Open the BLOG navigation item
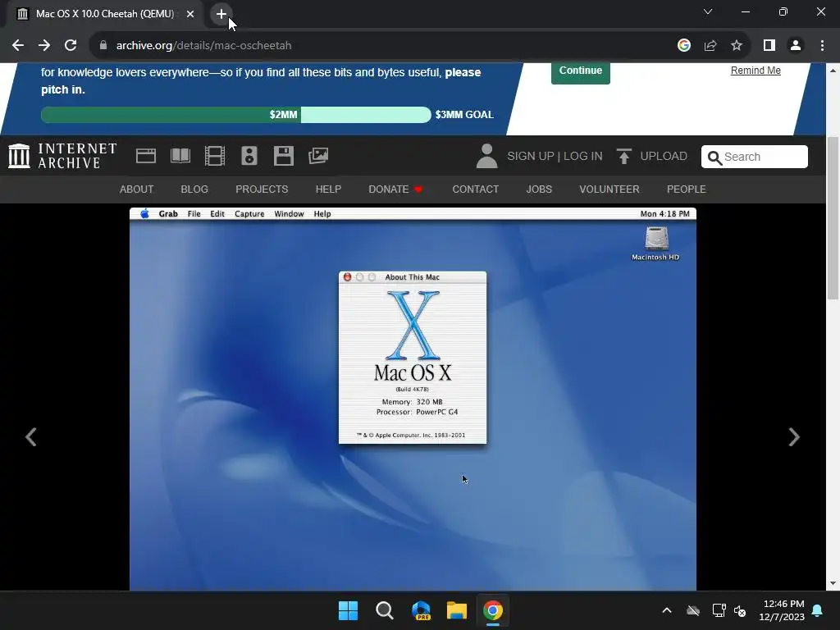This screenshot has height=630, width=840. 194,189
